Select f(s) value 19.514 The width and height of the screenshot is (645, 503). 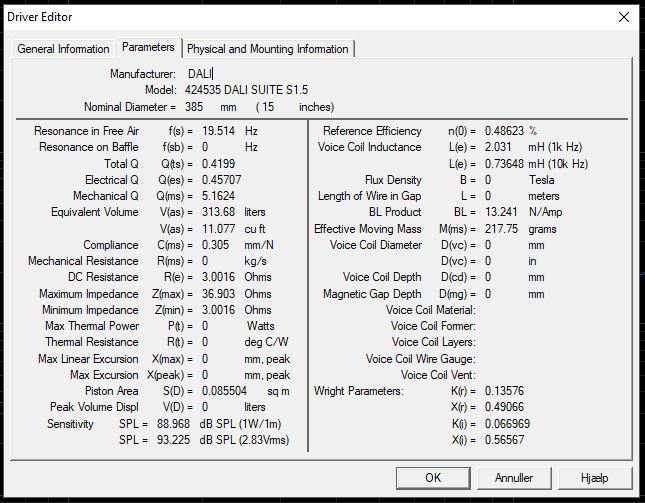218,131
